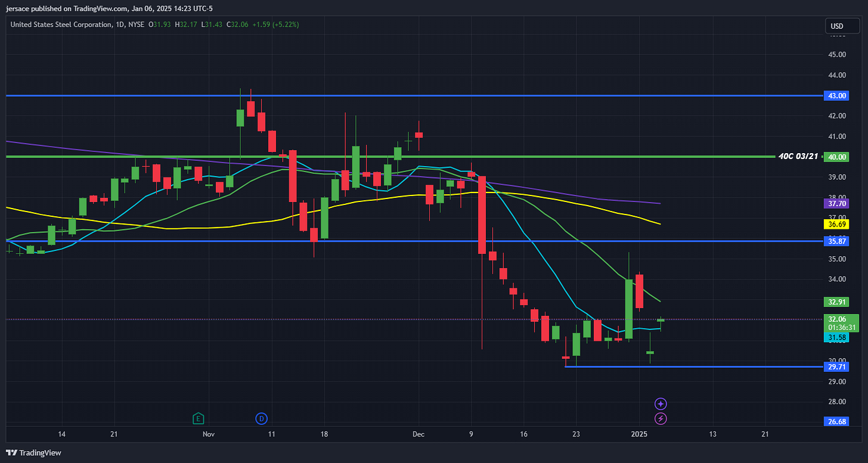Select the yellow 36.69 moving average label
This screenshot has width=868, height=463.
836,224
